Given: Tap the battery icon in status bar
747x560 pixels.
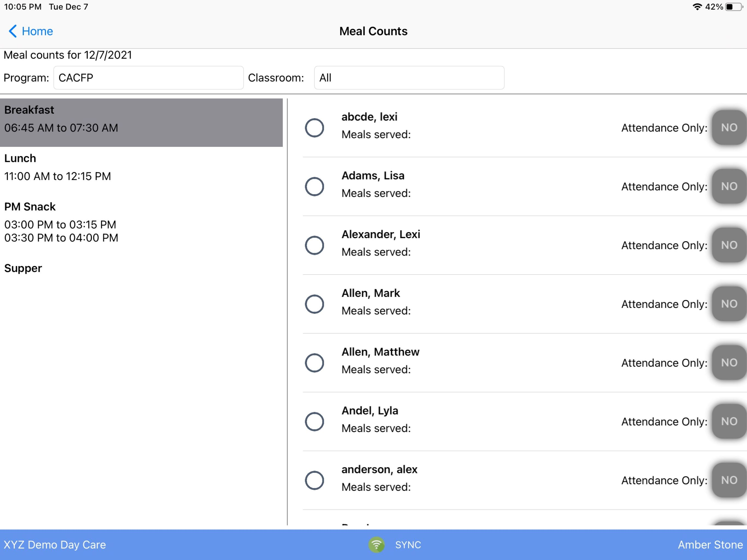Looking at the screenshot, I should (734, 7).
